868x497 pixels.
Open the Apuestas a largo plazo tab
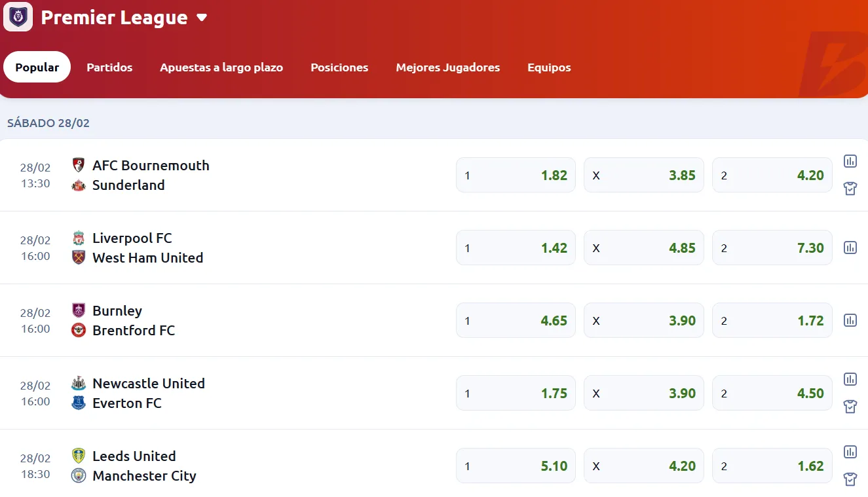(x=221, y=67)
